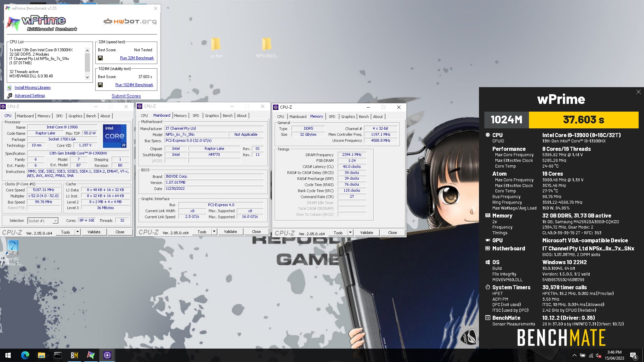The height and width of the screenshot is (362, 644).
Task: Click the PCI-Express 5.0 Bus Specs field
Action: point(214,140)
